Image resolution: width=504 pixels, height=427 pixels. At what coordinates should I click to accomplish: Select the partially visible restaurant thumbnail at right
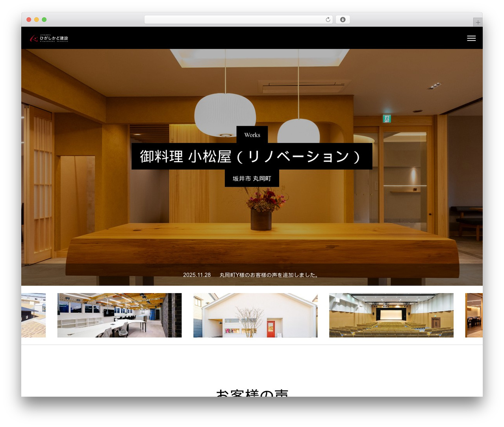coord(474,315)
